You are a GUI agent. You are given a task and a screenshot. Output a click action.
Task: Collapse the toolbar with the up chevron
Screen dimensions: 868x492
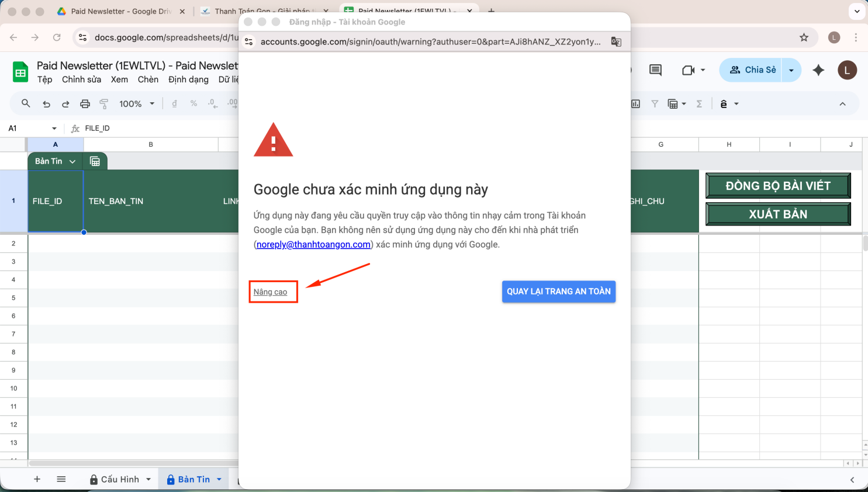(x=842, y=103)
